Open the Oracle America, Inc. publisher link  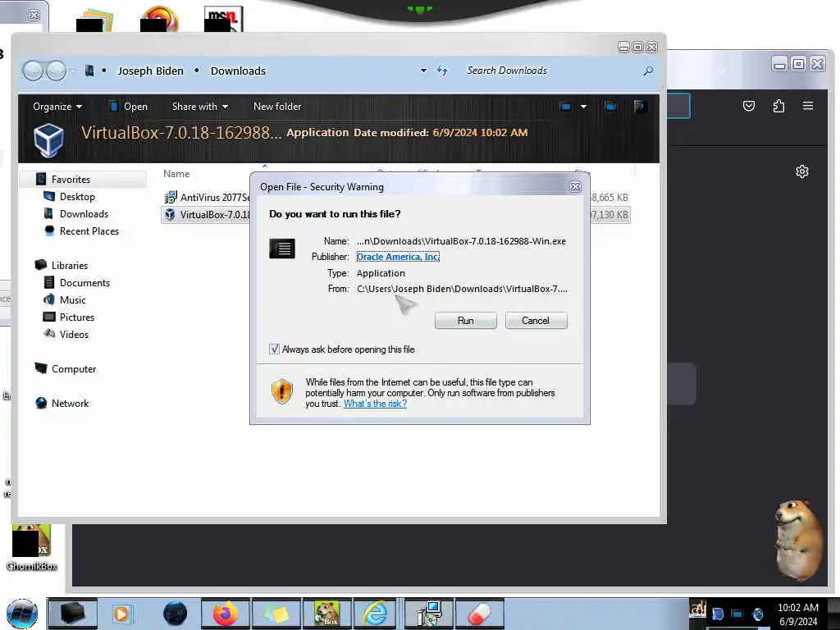[x=398, y=257]
